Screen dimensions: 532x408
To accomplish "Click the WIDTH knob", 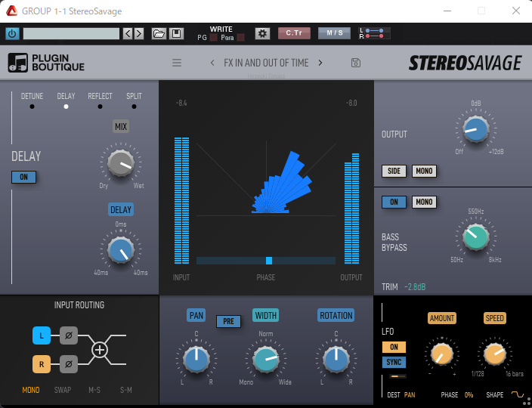I will point(266,360).
